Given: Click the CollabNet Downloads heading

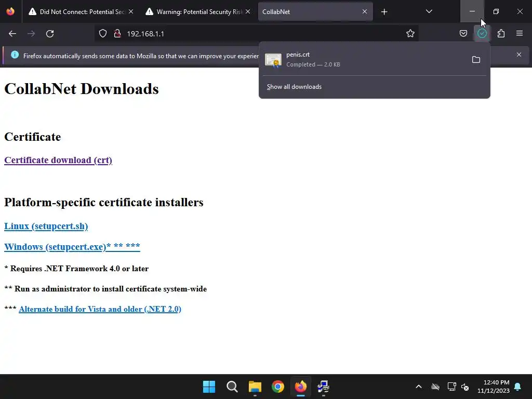Looking at the screenshot, I should pyautogui.click(x=82, y=89).
